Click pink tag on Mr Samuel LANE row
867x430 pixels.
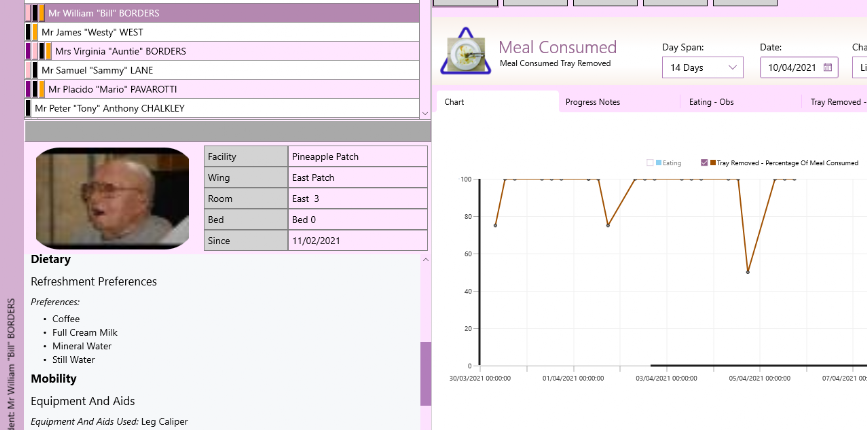[x=28, y=70]
